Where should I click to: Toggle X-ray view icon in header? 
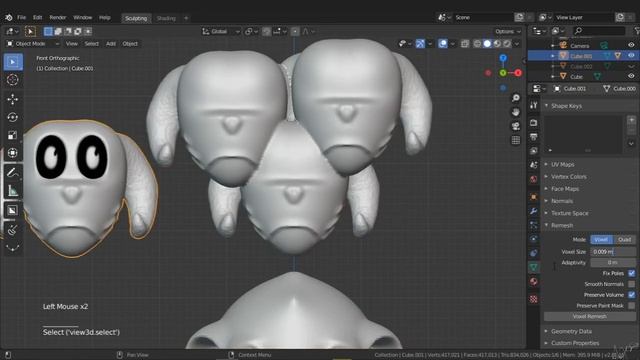coord(464,44)
